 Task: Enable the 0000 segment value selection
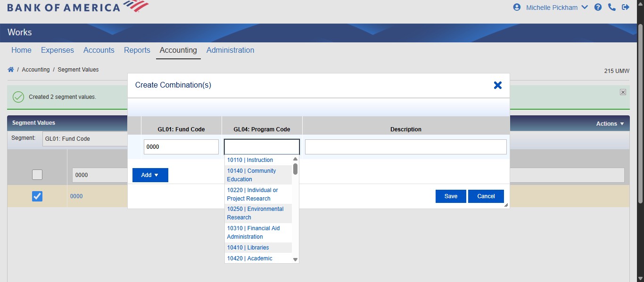37,196
